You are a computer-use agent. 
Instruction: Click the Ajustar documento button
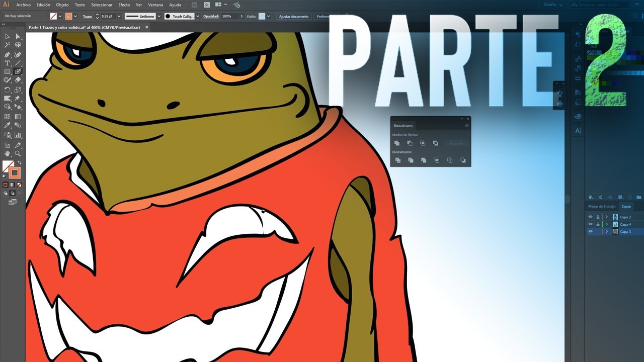click(x=294, y=16)
